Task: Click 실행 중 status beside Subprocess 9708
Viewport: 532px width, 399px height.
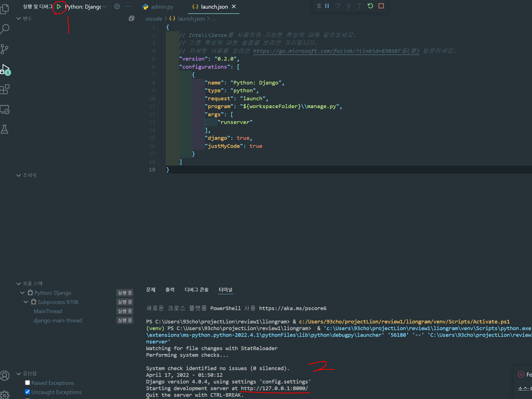Action: [125, 302]
